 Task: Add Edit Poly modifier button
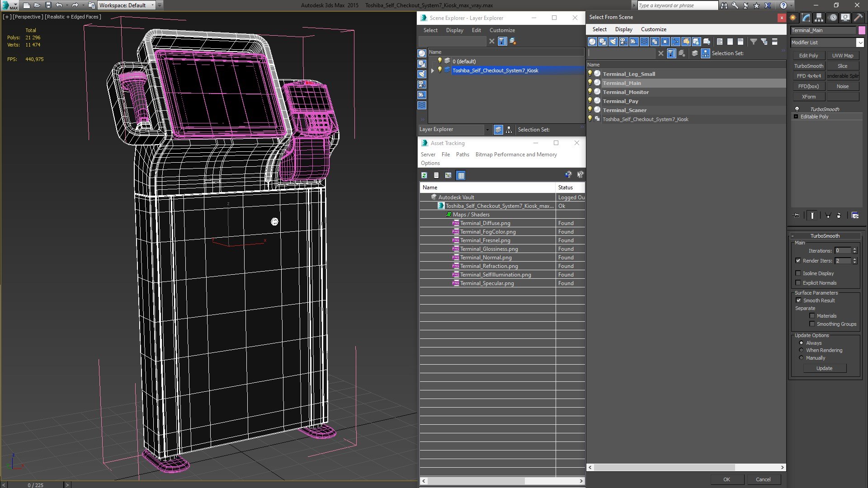point(808,56)
